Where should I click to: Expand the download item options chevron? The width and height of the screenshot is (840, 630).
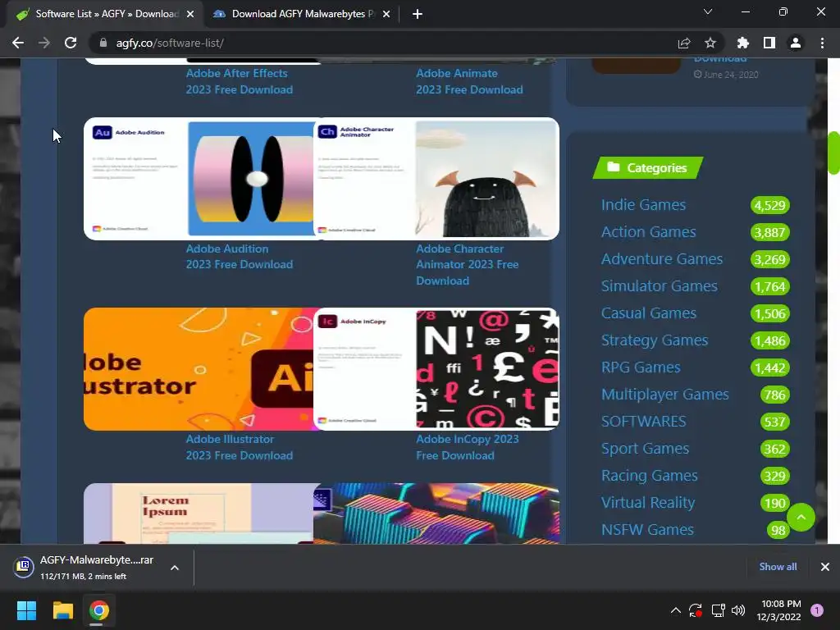click(175, 568)
